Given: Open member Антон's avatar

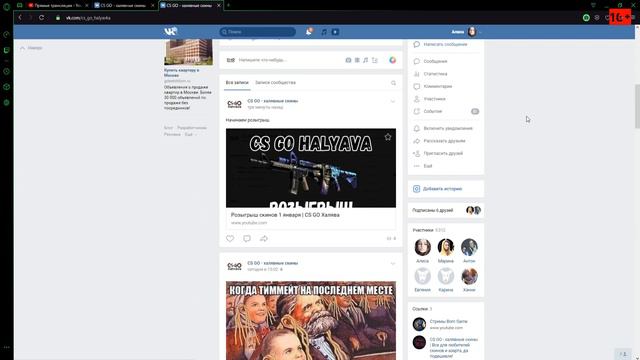Looking at the screenshot, I should coord(469,247).
